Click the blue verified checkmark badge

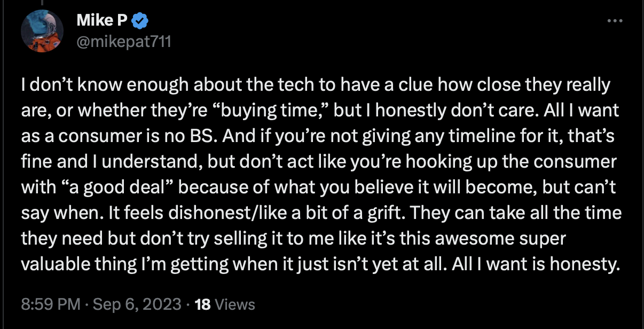pyautogui.click(x=140, y=21)
